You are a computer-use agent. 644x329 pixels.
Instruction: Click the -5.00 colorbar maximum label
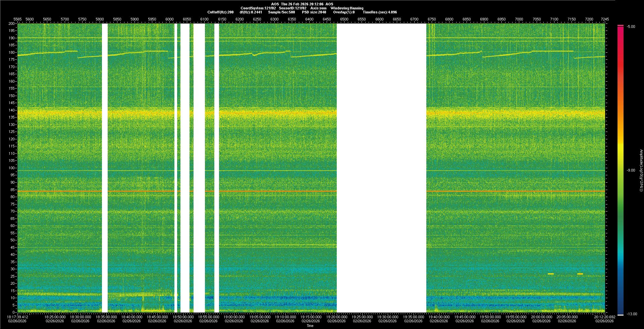pyautogui.click(x=631, y=27)
